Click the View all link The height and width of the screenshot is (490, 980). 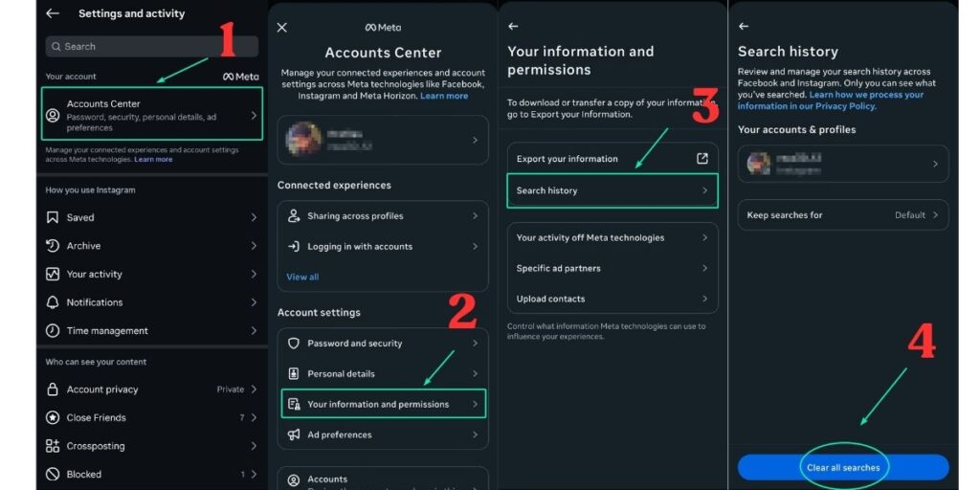(302, 277)
